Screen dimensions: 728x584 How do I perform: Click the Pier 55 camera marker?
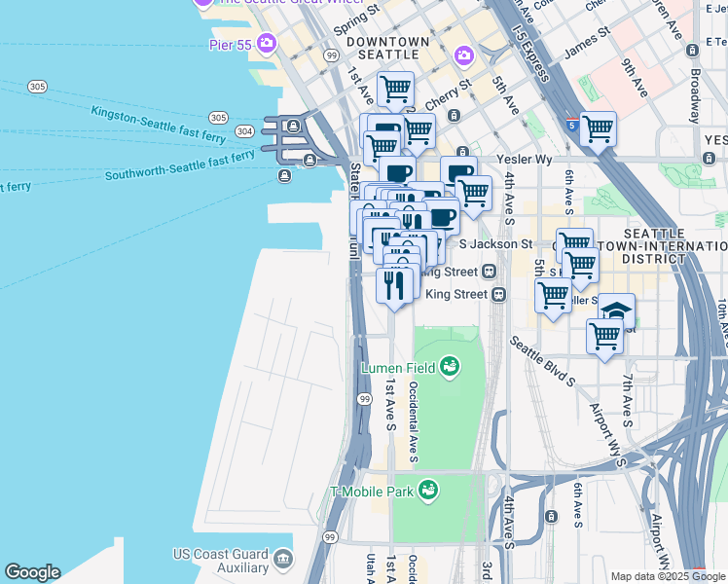tap(267, 43)
